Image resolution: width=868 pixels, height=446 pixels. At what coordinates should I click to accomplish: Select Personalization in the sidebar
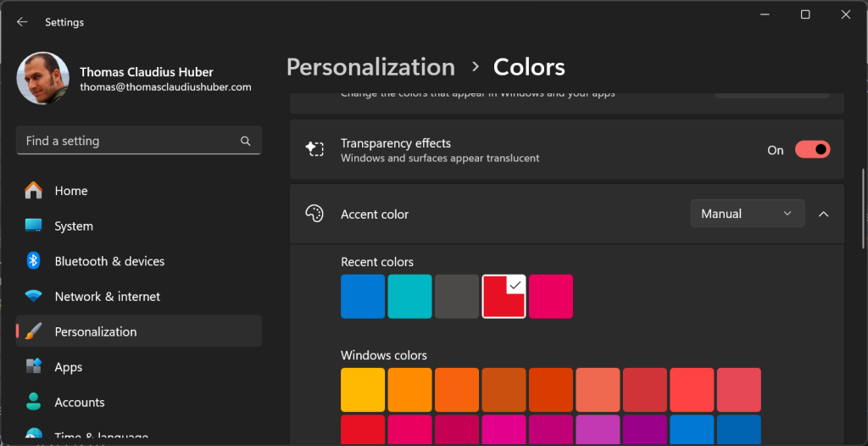(139, 332)
